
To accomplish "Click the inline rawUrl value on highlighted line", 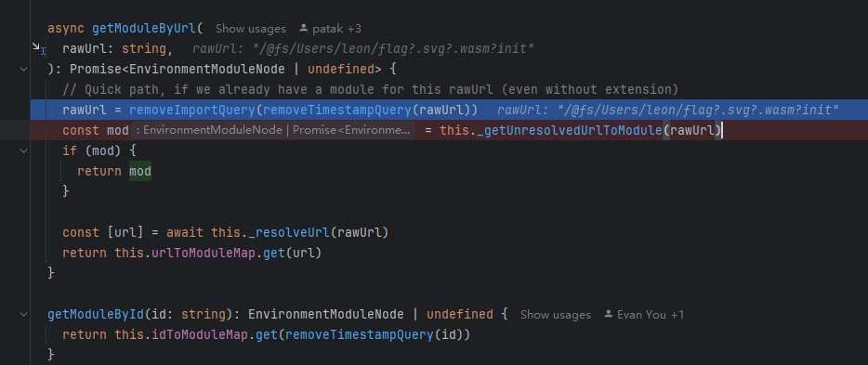I will click(667, 110).
